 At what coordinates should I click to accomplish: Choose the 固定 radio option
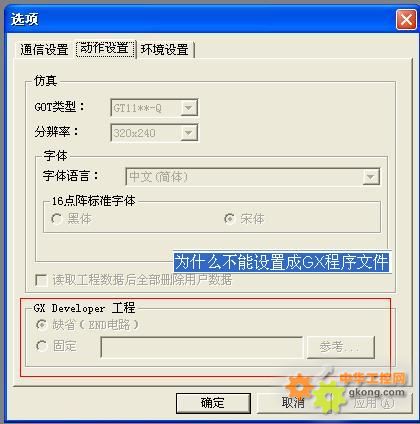pos(41,346)
